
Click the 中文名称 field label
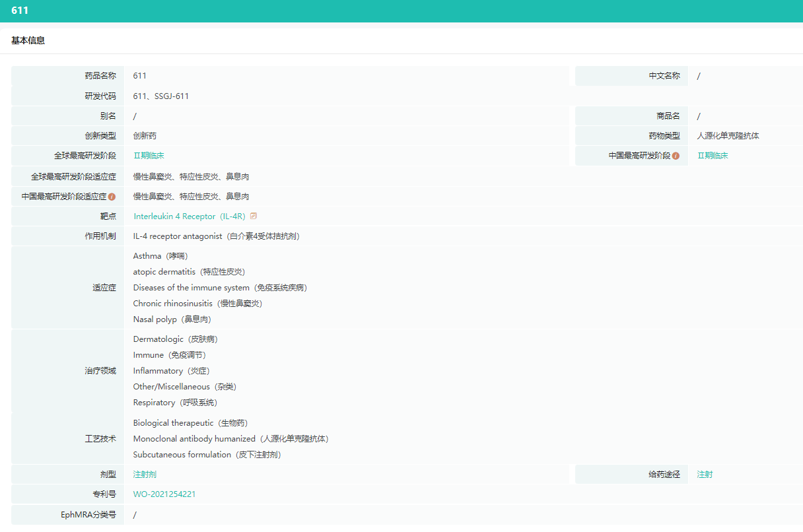tap(664, 76)
